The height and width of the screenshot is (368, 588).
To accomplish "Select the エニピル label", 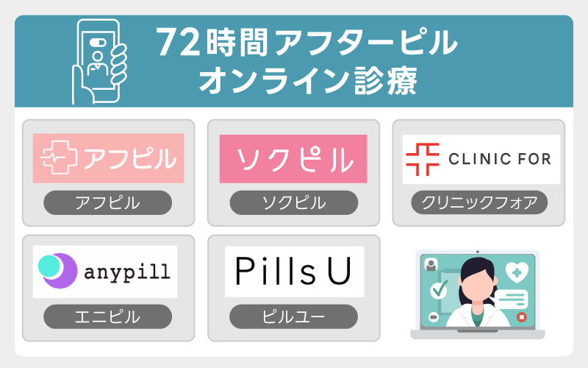I will [108, 316].
